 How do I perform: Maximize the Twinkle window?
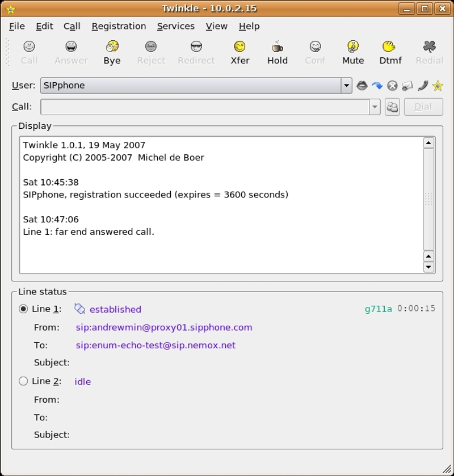click(424, 9)
